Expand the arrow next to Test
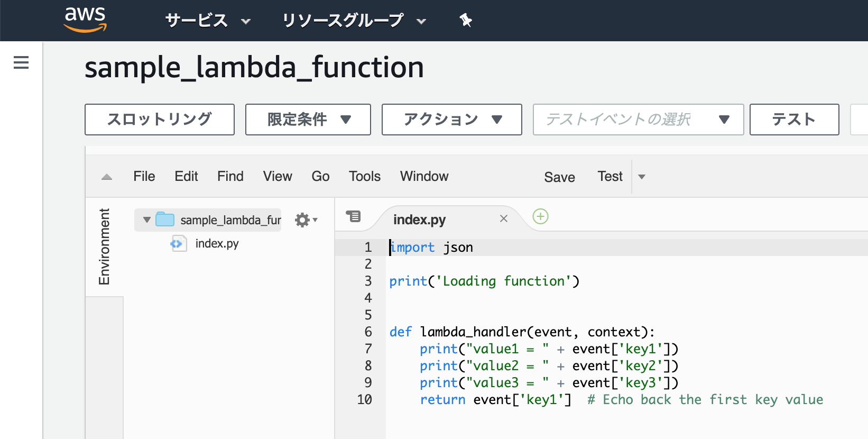868x439 pixels. pos(642,177)
